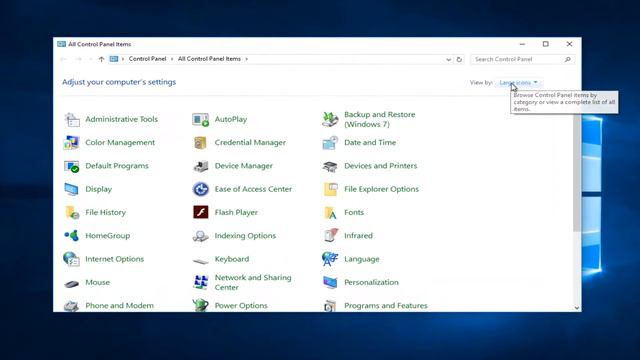Screen dimensions: 640x360
Task: Open the Flash Player icon
Action: (200, 212)
